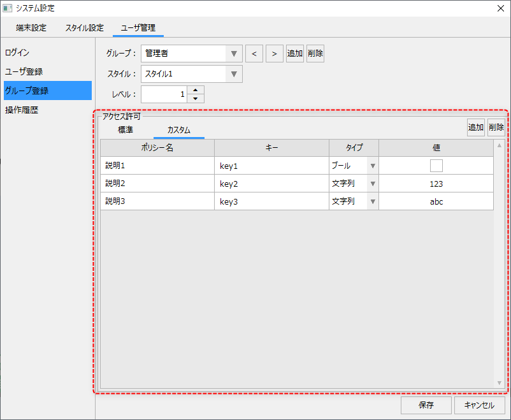Click the previous group '<' button
Viewport: 511px width, 420px height.
click(254, 54)
